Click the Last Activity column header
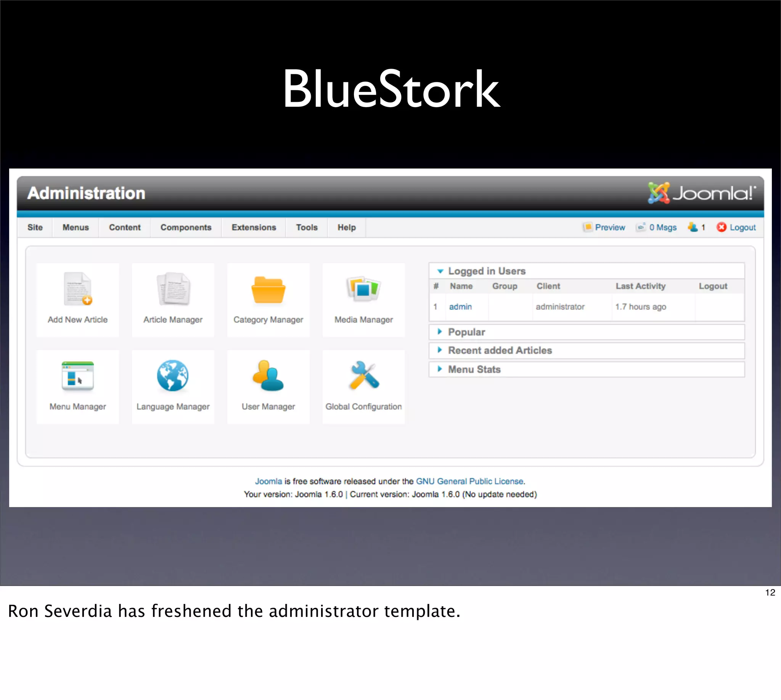This screenshot has height=700, width=781. click(x=641, y=286)
